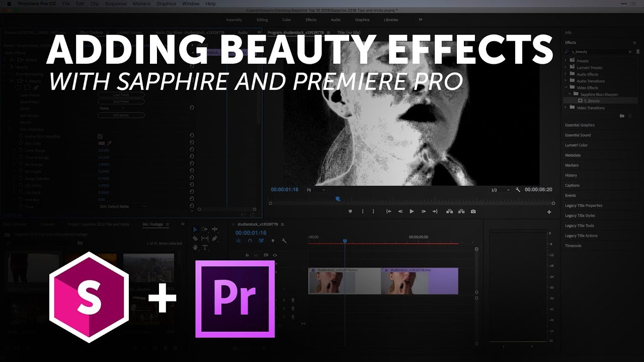Step back one frame
Viewport: 644px width, 362px height.
(400, 212)
